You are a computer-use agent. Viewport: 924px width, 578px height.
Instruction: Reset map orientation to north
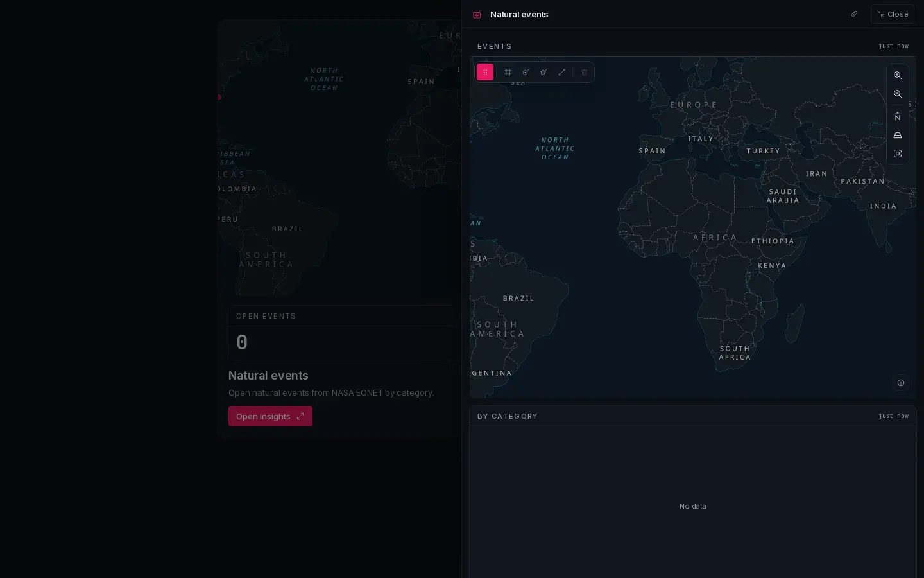coord(898,116)
